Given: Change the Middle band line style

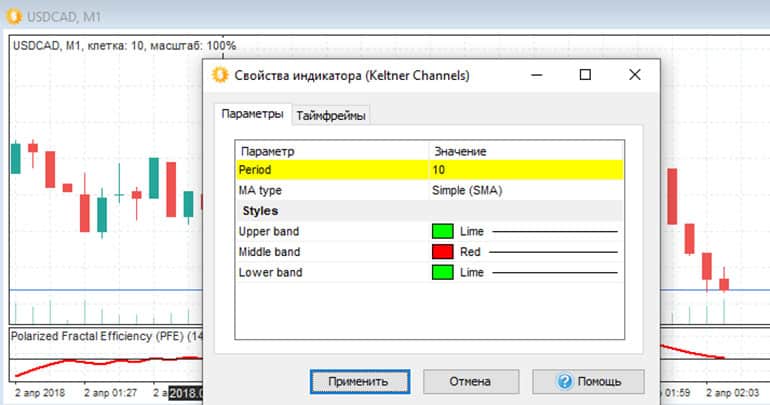Looking at the screenshot, I should point(553,252).
